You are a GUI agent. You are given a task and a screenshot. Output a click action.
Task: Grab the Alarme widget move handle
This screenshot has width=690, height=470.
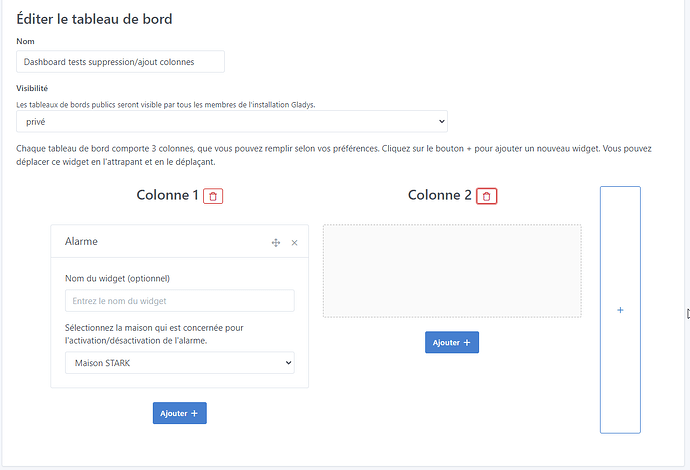click(x=276, y=243)
